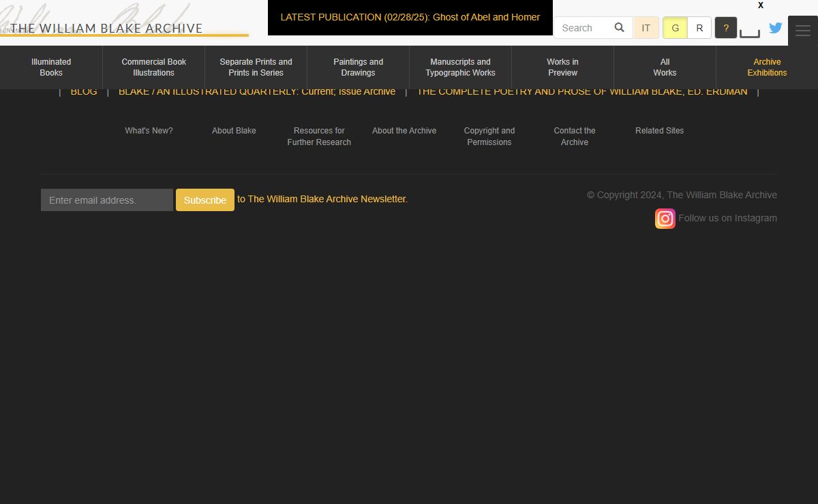
Task: Click the Instagram logo icon
Action: coord(665,219)
